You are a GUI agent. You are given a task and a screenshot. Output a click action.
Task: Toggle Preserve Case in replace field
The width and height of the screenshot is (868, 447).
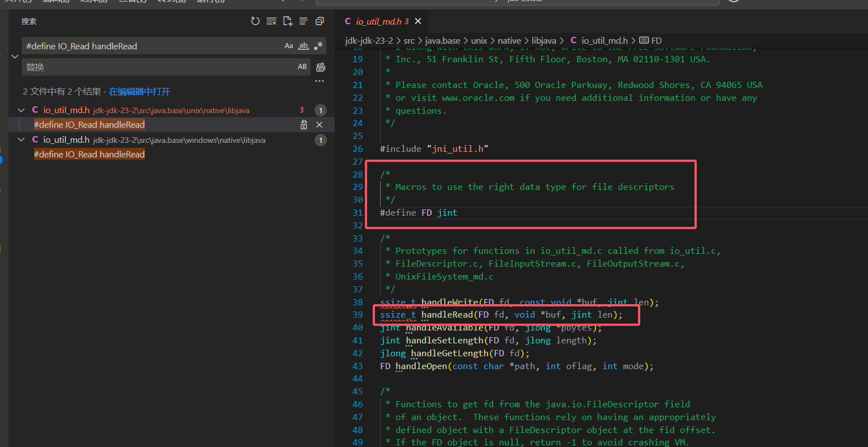[302, 67]
